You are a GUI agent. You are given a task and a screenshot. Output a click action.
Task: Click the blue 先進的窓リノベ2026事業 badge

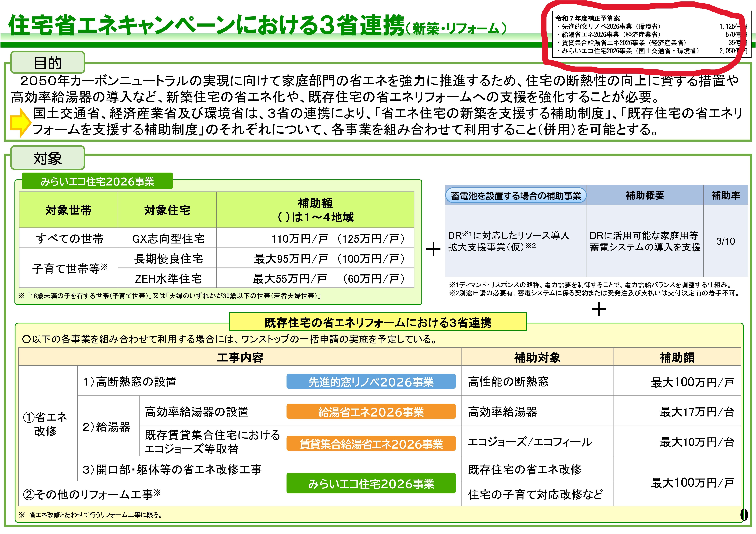(x=371, y=382)
